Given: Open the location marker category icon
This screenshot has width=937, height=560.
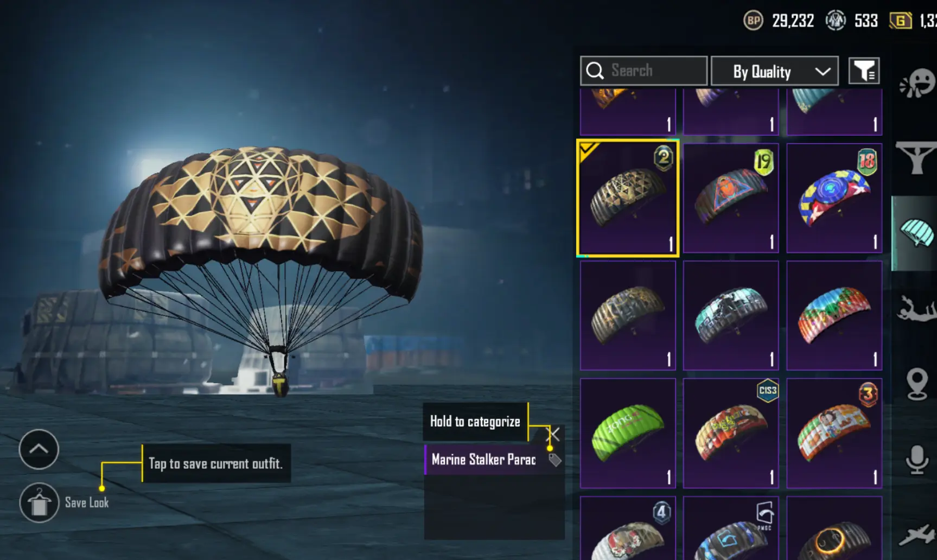Looking at the screenshot, I should click(917, 384).
